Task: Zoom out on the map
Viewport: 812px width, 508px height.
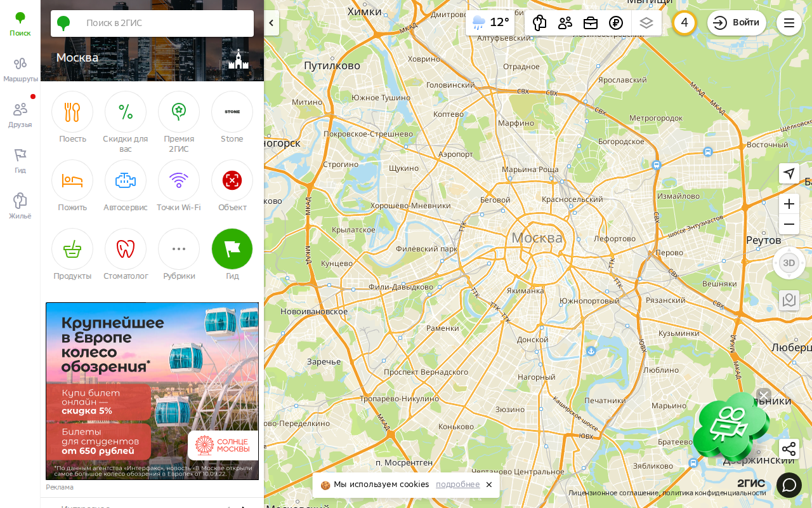Action: [789, 224]
